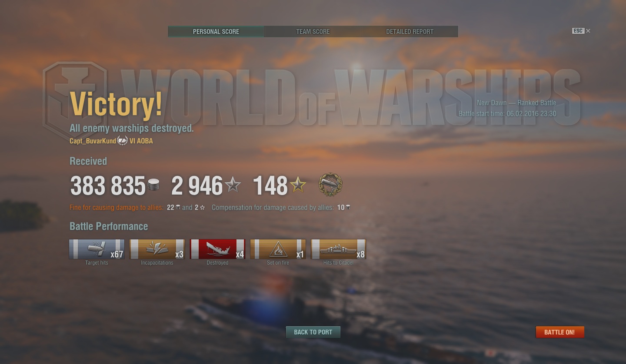Screen dimensions: 626x364
Task: Click the clan emblem beside Capt_BuvarKund
Action: pyautogui.click(x=122, y=141)
